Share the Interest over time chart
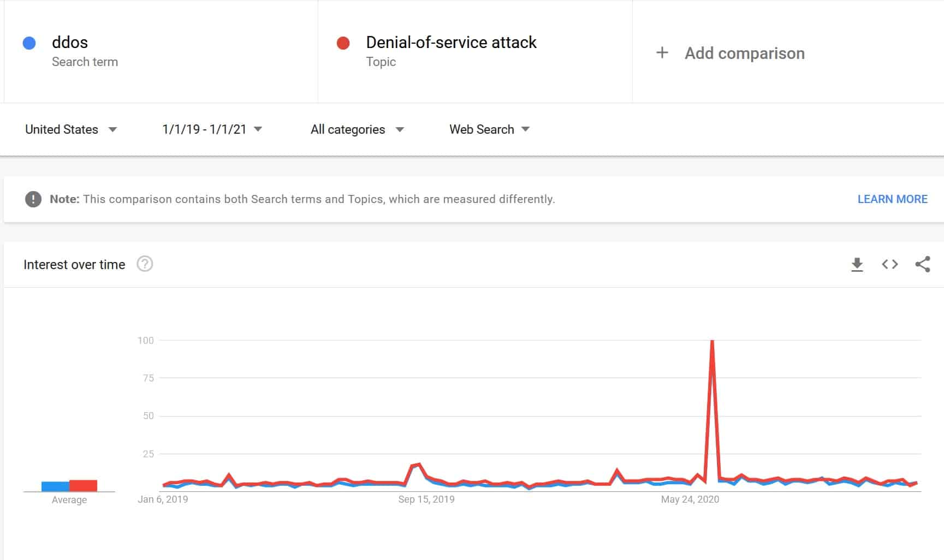This screenshot has height=560, width=944. click(x=923, y=264)
